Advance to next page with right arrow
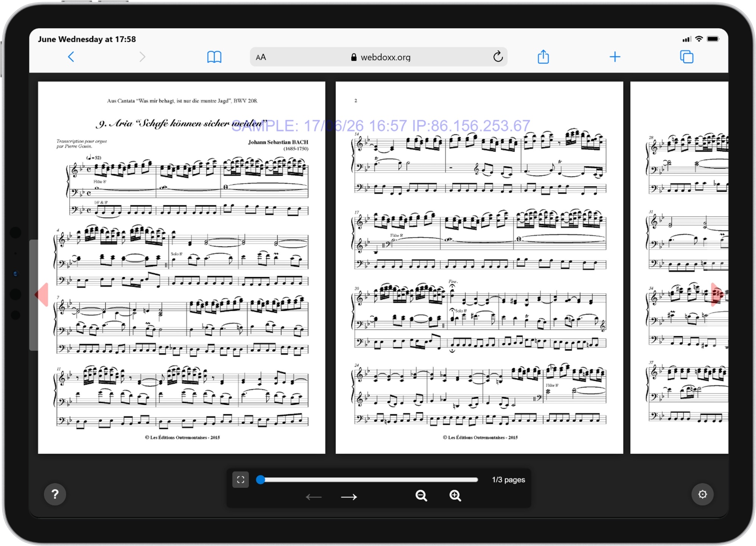 coord(349,497)
